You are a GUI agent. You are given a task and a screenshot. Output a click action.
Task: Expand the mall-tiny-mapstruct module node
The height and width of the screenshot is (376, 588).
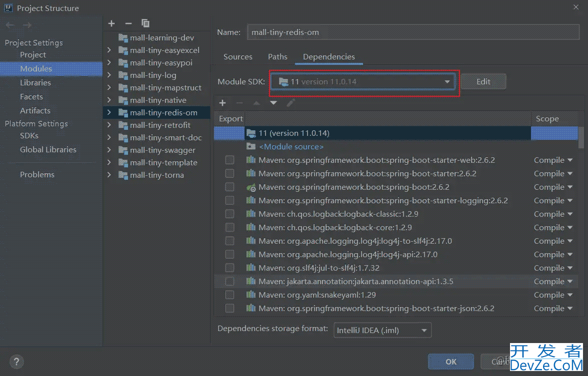pyautogui.click(x=109, y=88)
